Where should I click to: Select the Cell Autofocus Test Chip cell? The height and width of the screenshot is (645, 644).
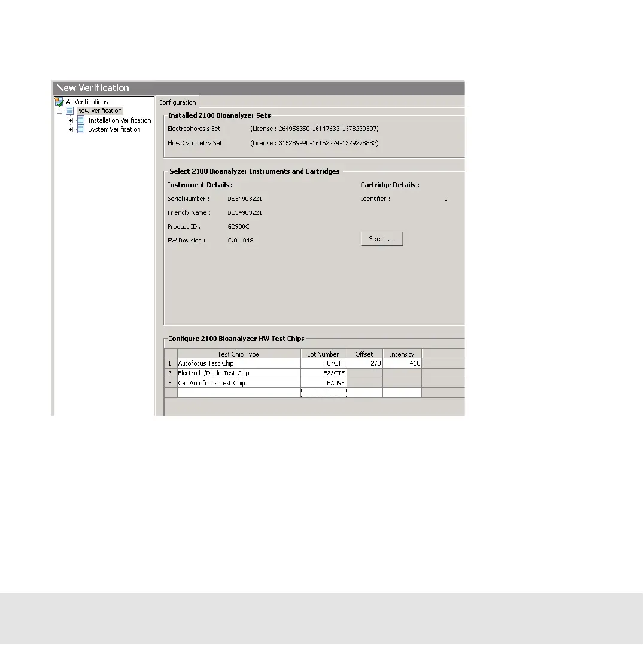pyautogui.click(x=239, y=383)
